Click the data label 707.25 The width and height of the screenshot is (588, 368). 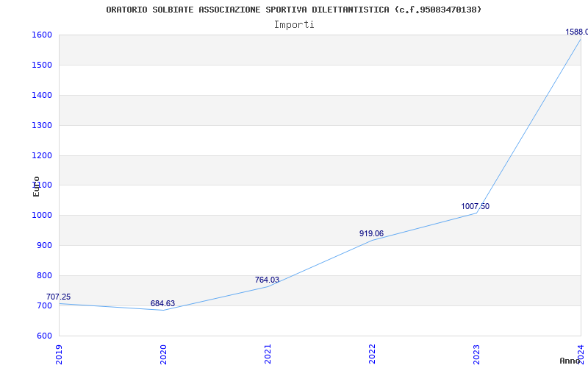pos(59,297)
